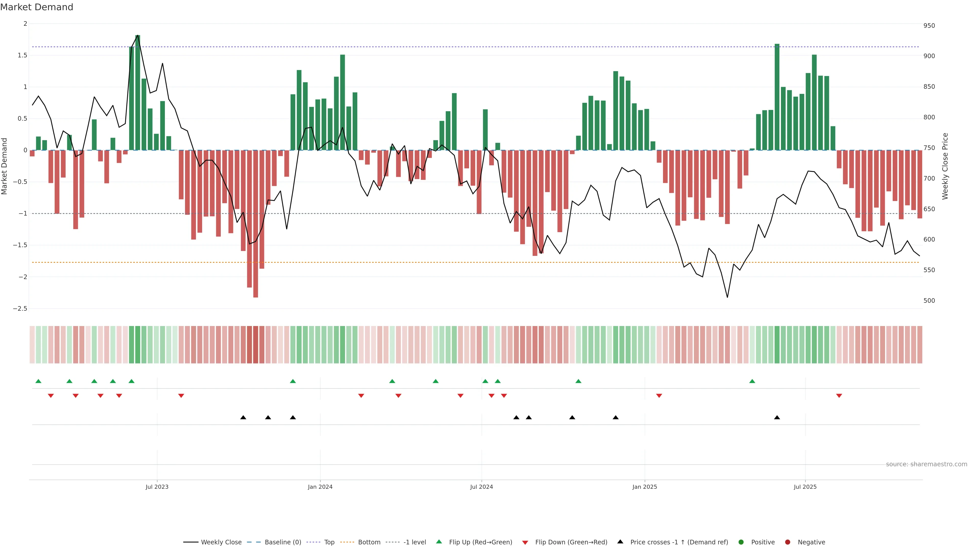Click the Positive green circle legend icon

click(741, 542)
